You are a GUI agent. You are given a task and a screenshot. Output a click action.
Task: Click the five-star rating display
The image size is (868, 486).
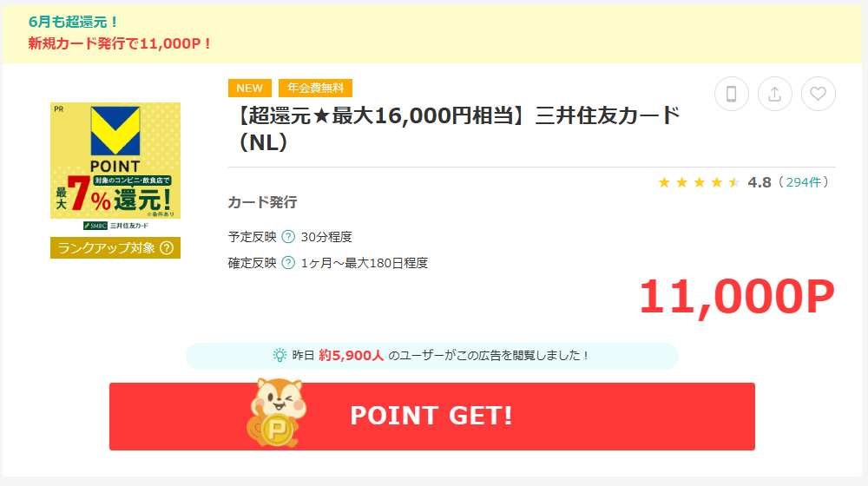(699, 182)
